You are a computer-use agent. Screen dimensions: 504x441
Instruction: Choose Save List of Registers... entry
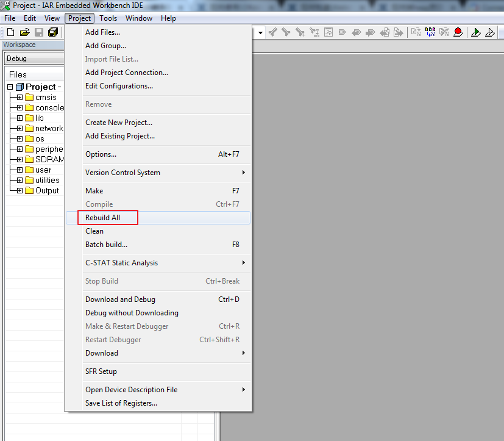(158, 403)
